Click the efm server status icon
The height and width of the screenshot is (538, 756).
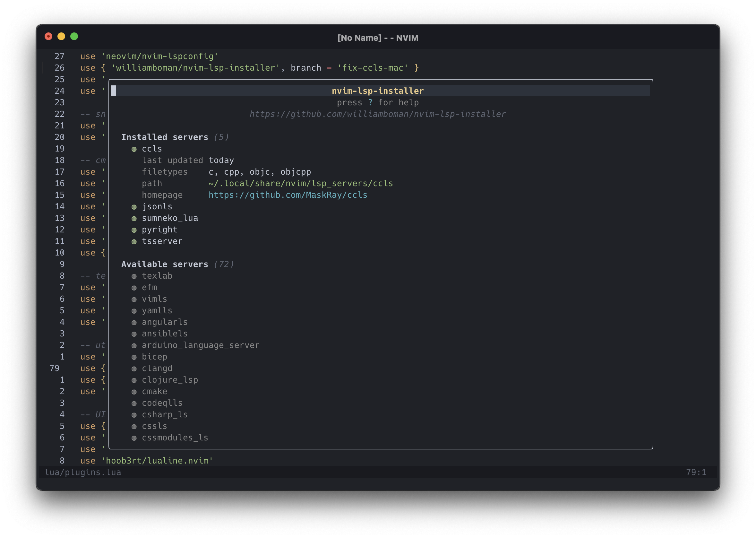coord(134,287)
